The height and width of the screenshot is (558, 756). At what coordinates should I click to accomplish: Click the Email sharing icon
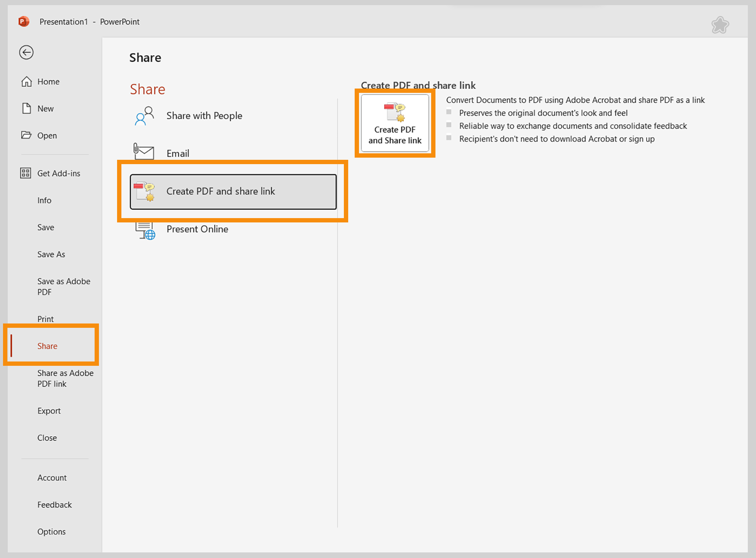click(143, 152)
